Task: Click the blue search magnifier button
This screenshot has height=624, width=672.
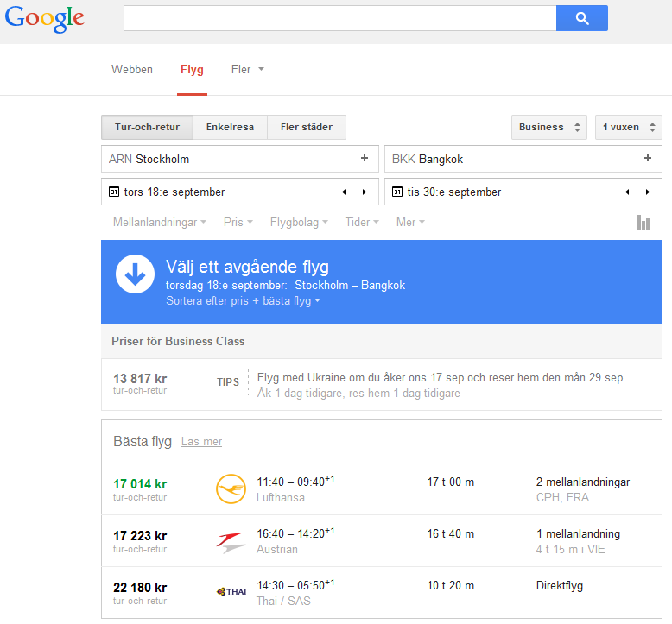Action: pyautogui.click(x=581, y=18)
